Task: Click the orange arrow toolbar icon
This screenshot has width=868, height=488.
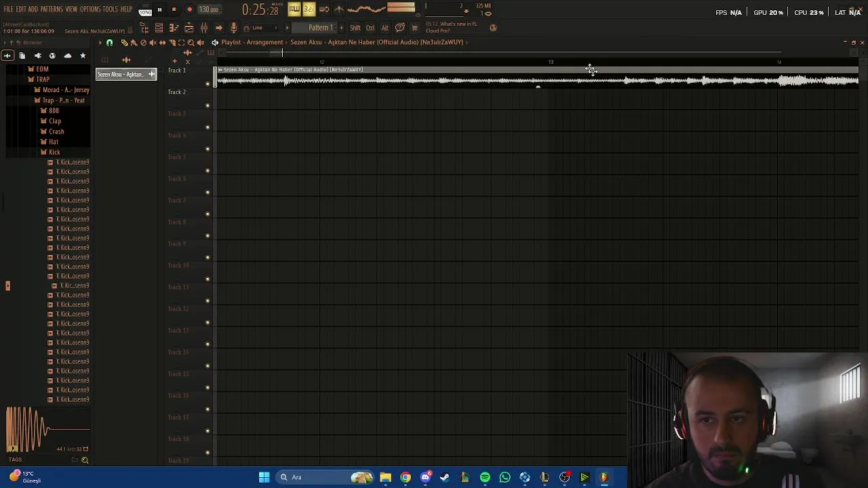Action: point(218,28)
